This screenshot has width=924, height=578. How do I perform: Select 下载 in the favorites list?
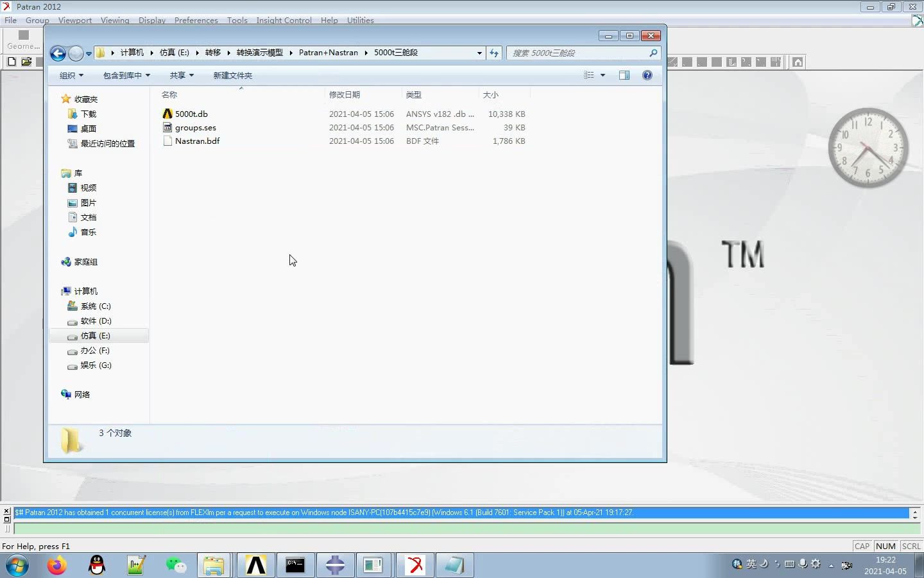point(89,114)
